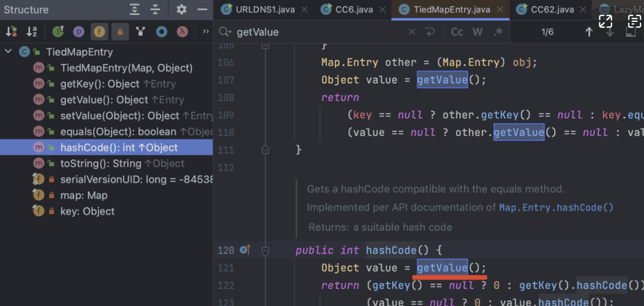Click Collapse All in Structure panel
This screenshot has width=644, height=306.
tap(155, 9)
